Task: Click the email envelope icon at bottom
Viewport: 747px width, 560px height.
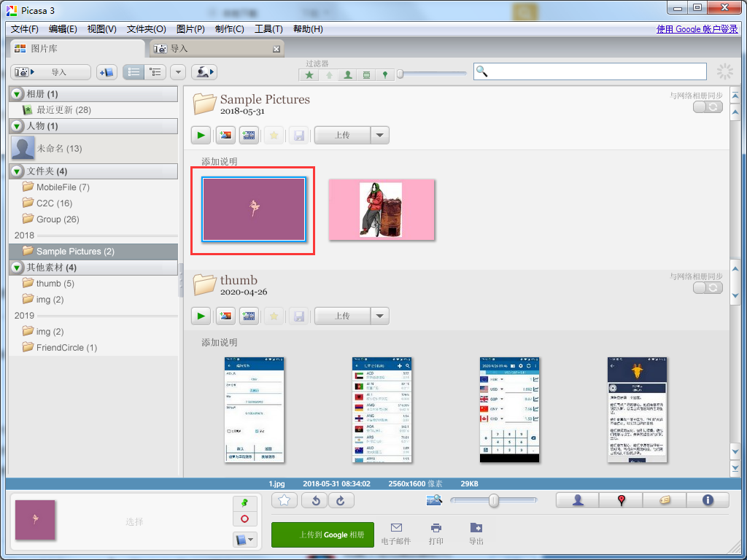Action: pos(396,533)
